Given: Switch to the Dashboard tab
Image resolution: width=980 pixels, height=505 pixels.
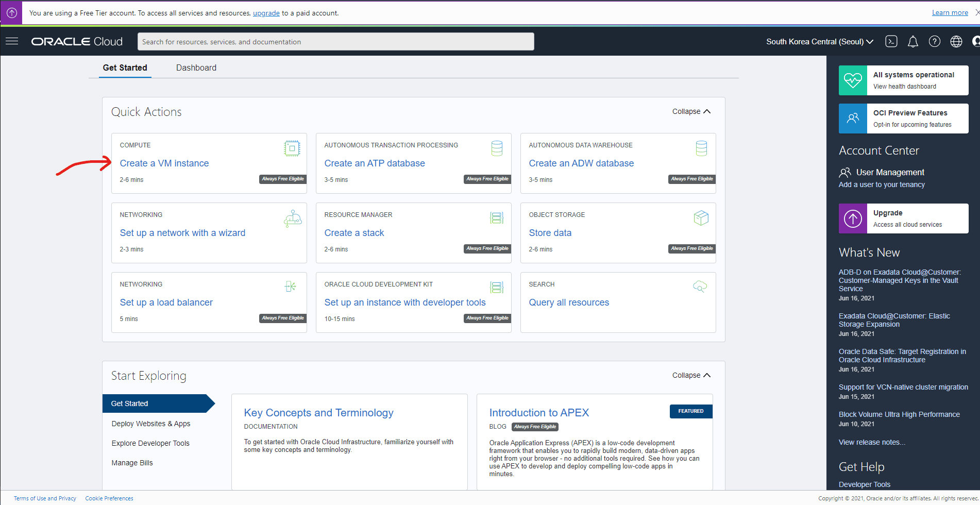Looking at the screenshot, I should point(196,68).
